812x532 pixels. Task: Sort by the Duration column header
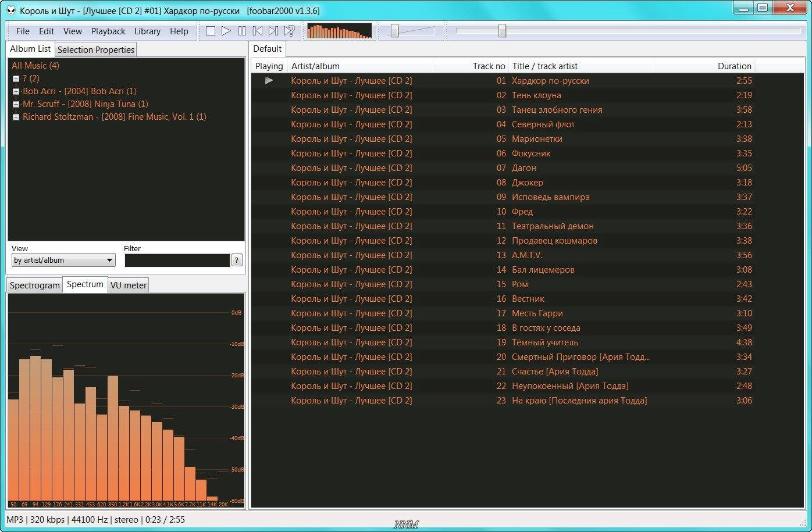pyautogui.click(x=704, y=66)
